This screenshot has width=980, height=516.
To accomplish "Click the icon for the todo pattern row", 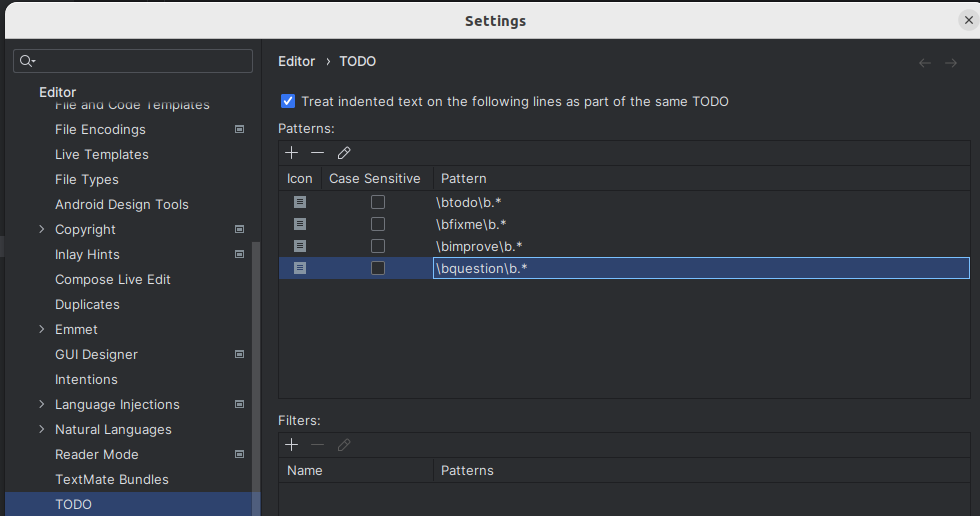I will click(x=300, y=202).
